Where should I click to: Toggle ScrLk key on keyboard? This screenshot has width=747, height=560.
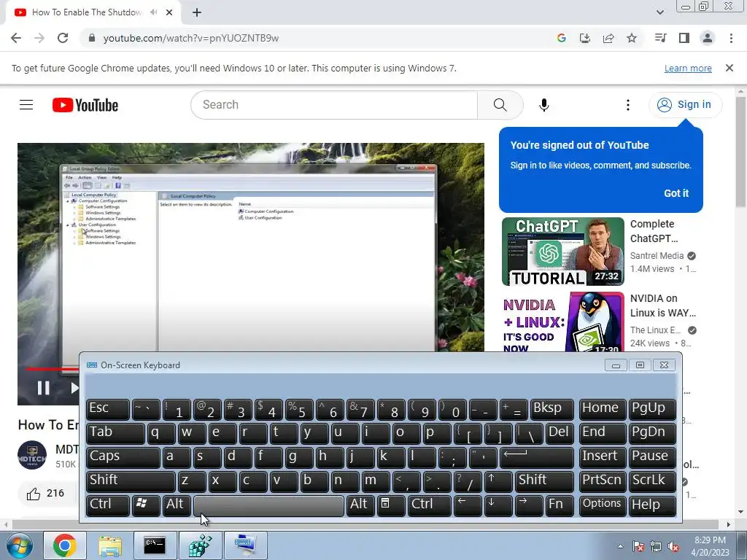(651, 482)
